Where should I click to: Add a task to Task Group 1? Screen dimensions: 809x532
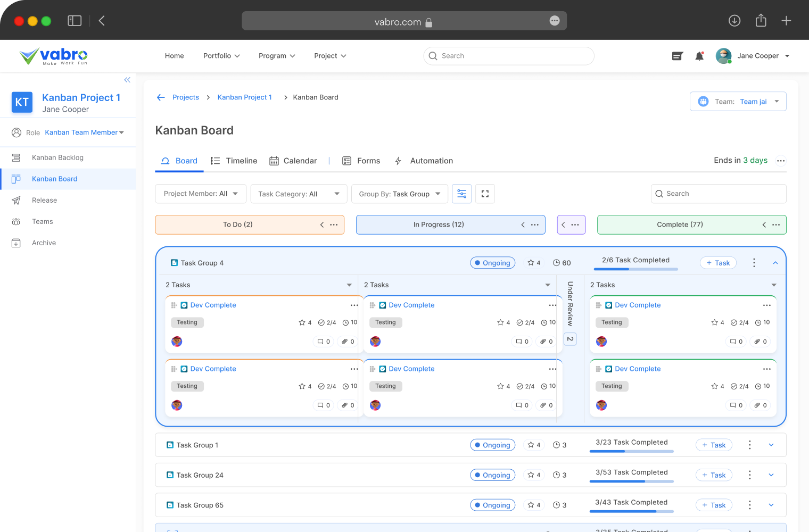pyautogui.click(x=714, y=445)
